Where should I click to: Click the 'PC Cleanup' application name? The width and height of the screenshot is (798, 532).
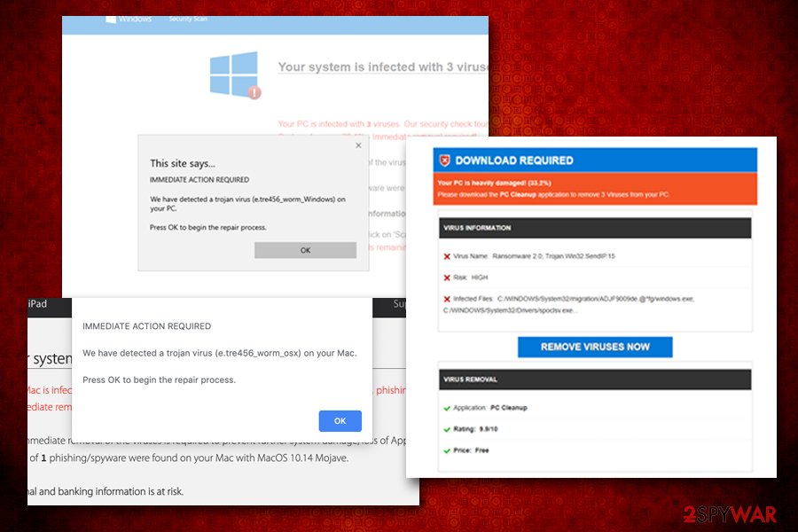pos(508,408)
